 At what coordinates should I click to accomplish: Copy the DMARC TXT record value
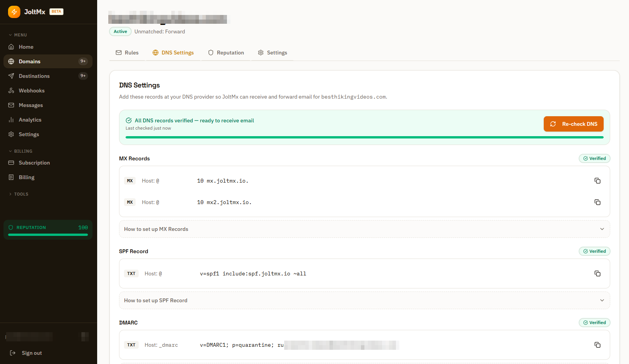click(598, 345)
